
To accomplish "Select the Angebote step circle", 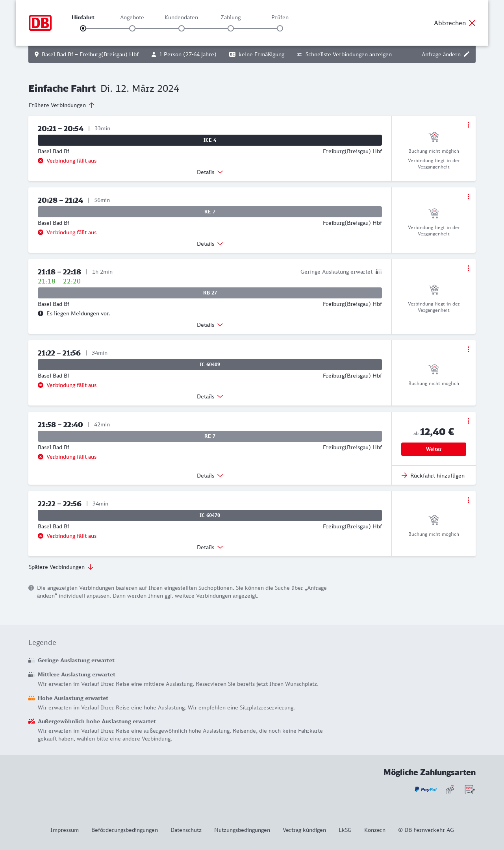I will point(132,28).
